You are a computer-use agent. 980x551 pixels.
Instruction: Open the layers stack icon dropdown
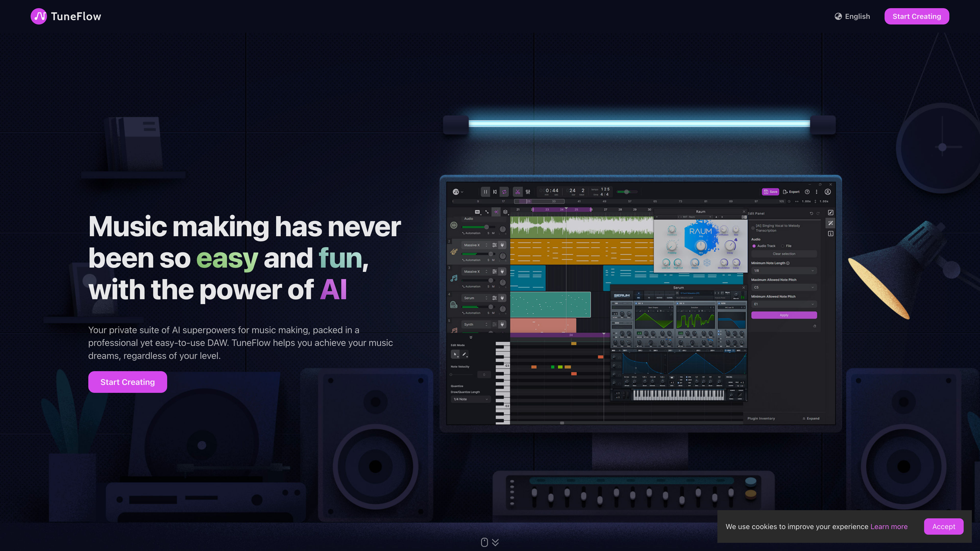(506, 212)
